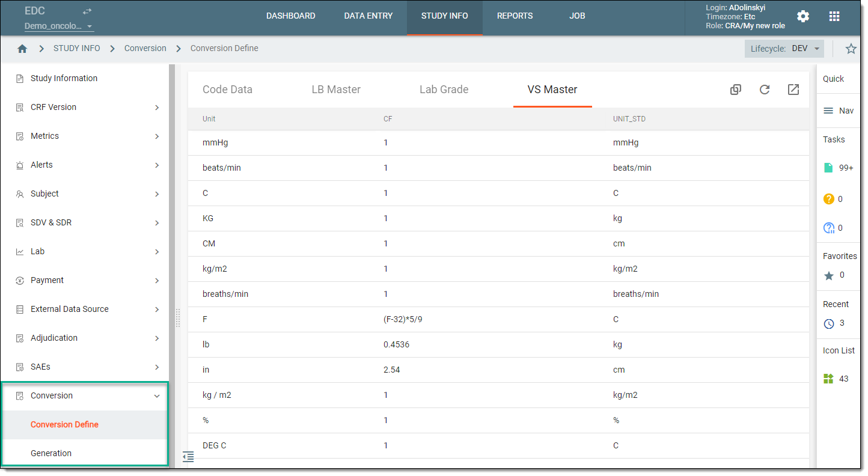
Task: Open the Demo_oncolo... study dropdown
Action: point(59,26)
